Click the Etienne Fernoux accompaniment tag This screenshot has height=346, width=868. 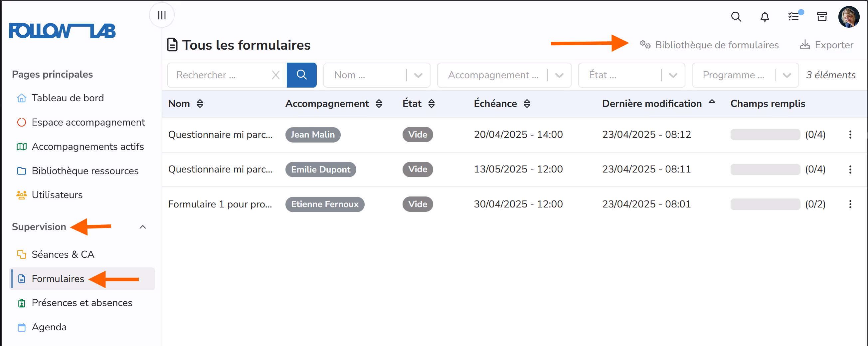(x=325, y=204)
